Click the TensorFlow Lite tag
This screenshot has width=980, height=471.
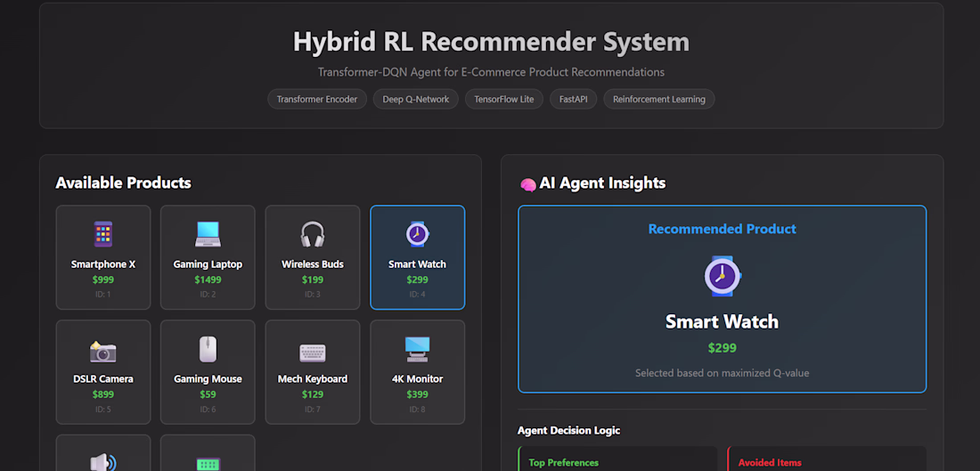(x=503, y=100)
